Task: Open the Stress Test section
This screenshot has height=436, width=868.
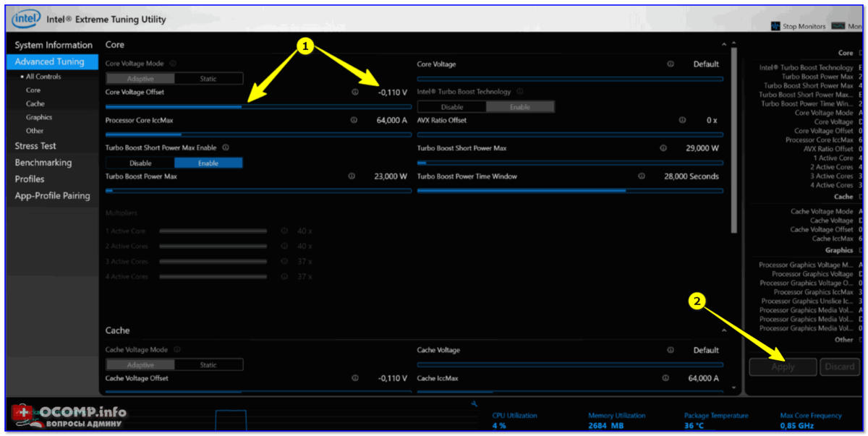Action: click(x=35, y=146)
